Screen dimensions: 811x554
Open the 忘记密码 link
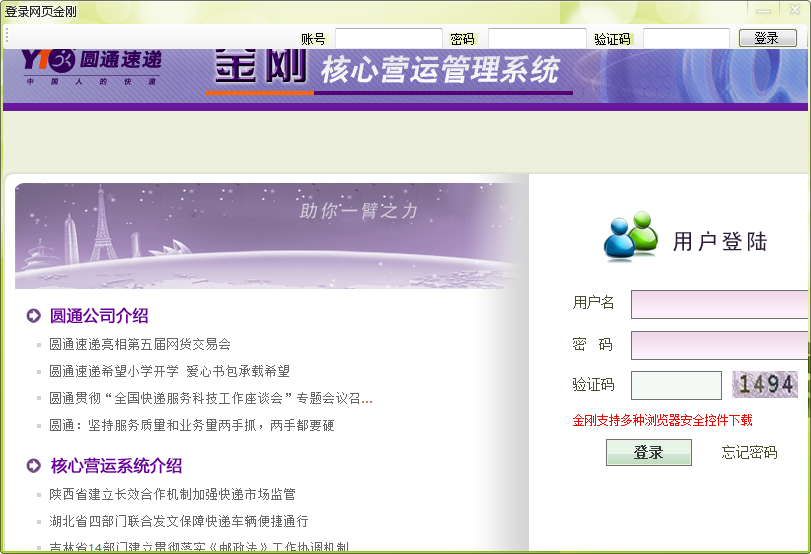(x=749, y=453)
